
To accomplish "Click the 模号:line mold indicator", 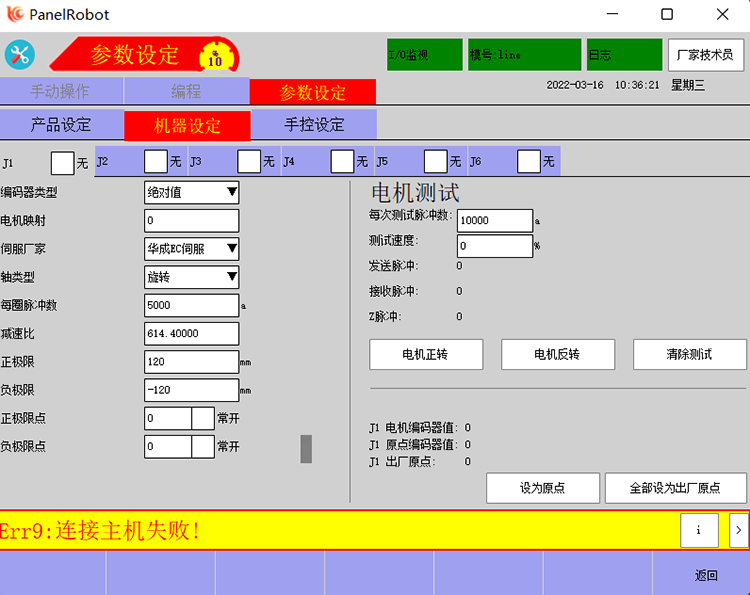I will [x=524, y=55].
